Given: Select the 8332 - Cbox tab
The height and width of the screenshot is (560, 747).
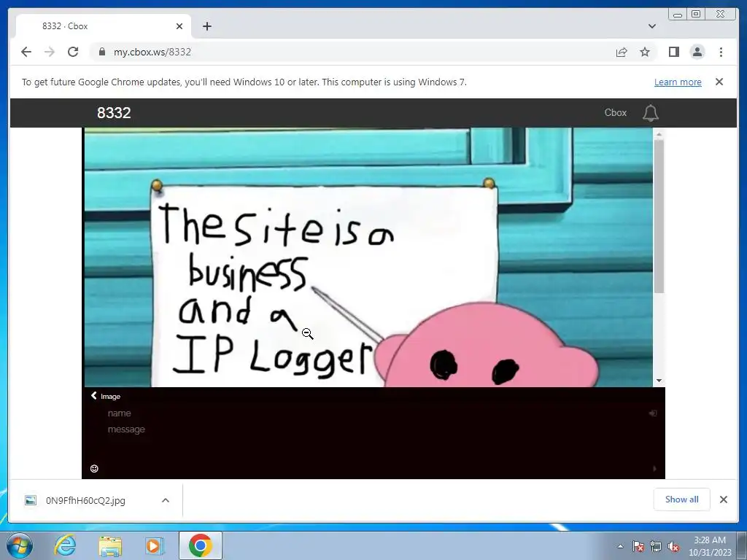Looking at the screenshot, I should [104, 26].
